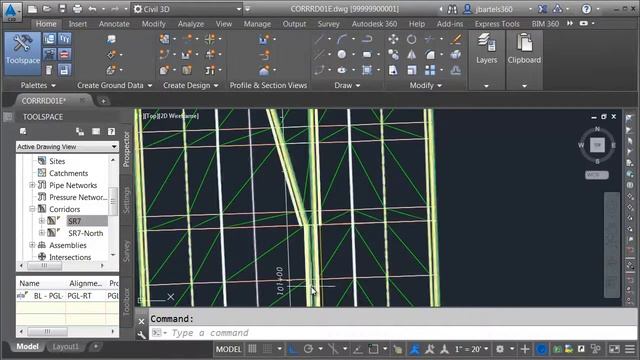Click the jbartels360 account button
The width and height of the screenshot is (640, 360).
[x=494, y=9]
